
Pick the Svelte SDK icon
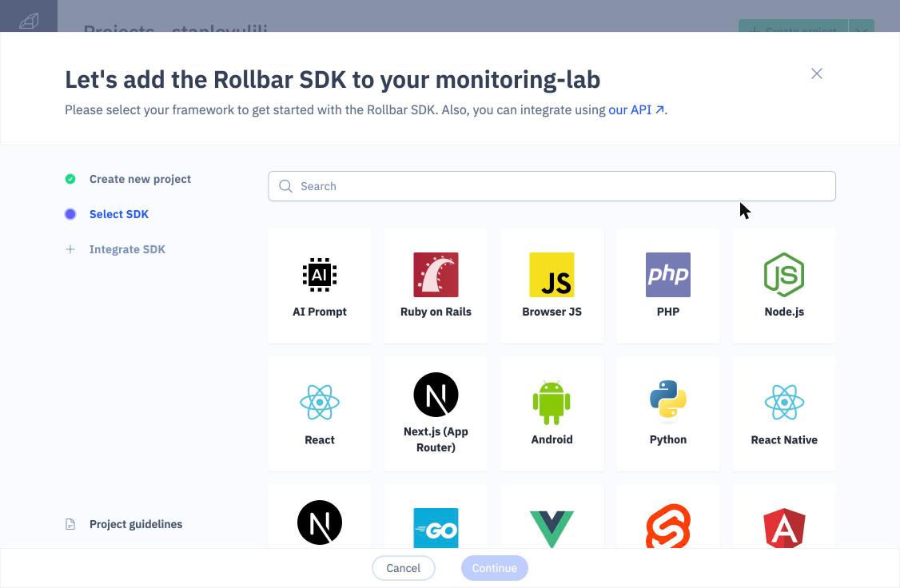tap(668, 526)
